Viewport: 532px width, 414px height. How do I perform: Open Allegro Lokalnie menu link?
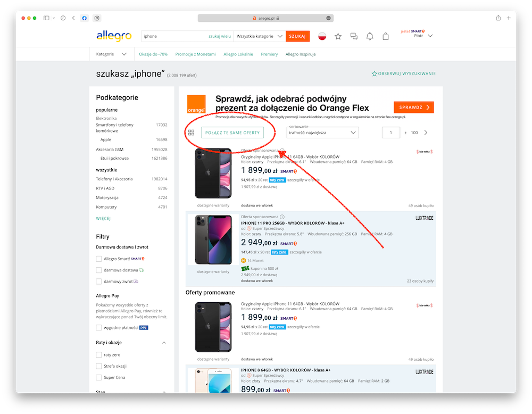(238, 54)
